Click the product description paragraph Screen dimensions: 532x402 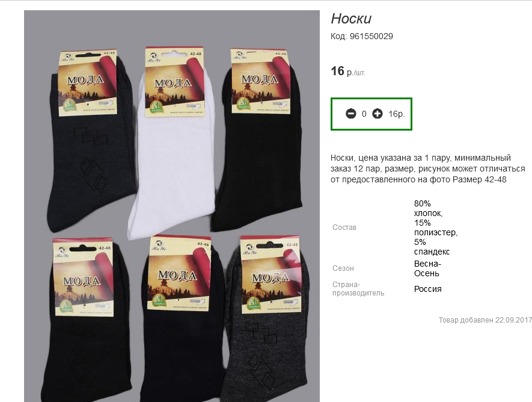pos(427,169)
